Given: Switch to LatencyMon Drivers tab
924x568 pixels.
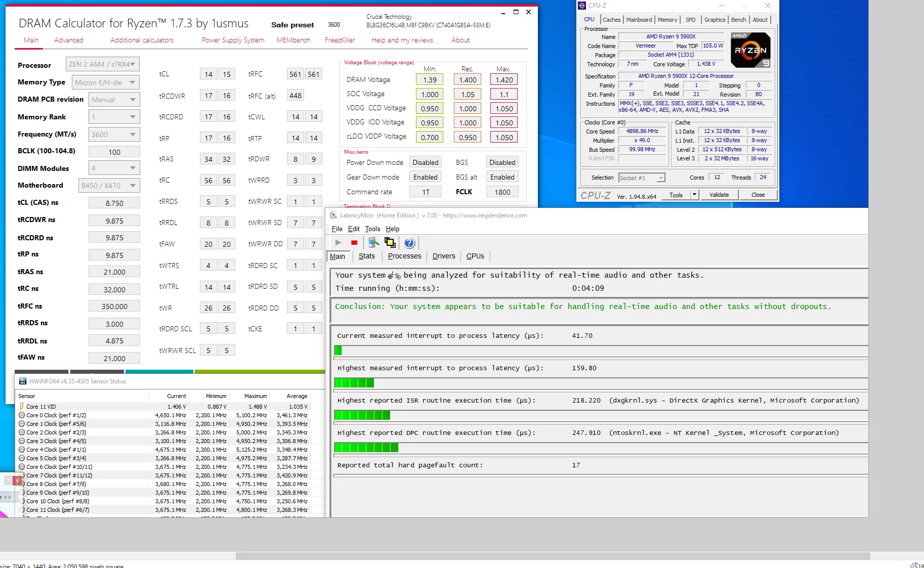Looking at the screenshot, I should pyautogui.click(x=444, y=256).
